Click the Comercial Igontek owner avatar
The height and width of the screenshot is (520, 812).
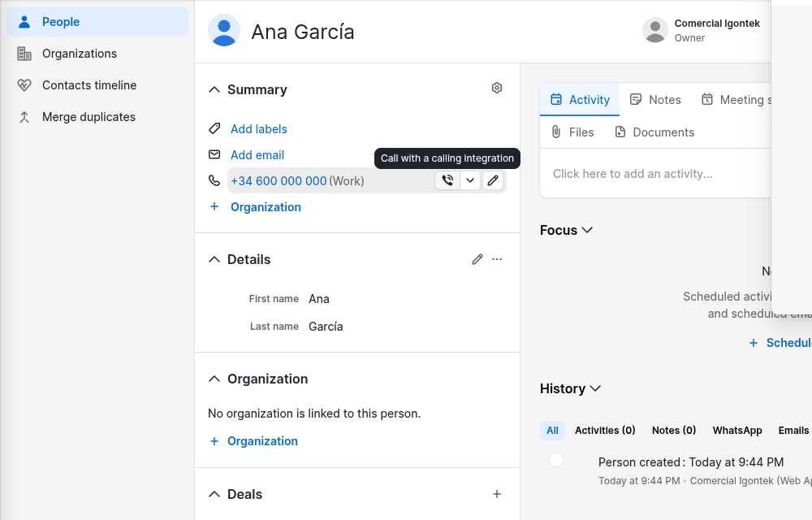pos(655,30)
